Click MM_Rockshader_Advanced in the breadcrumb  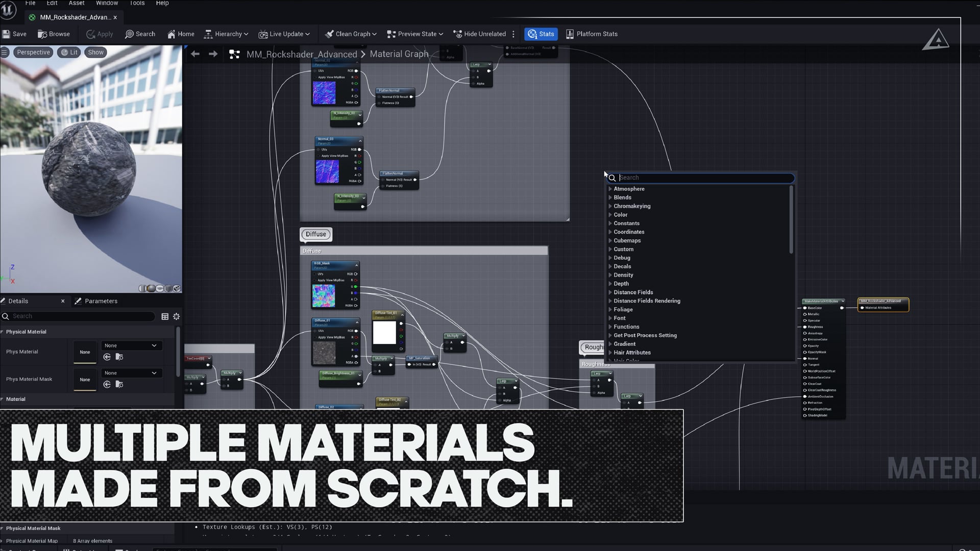(x=302, y=55)
